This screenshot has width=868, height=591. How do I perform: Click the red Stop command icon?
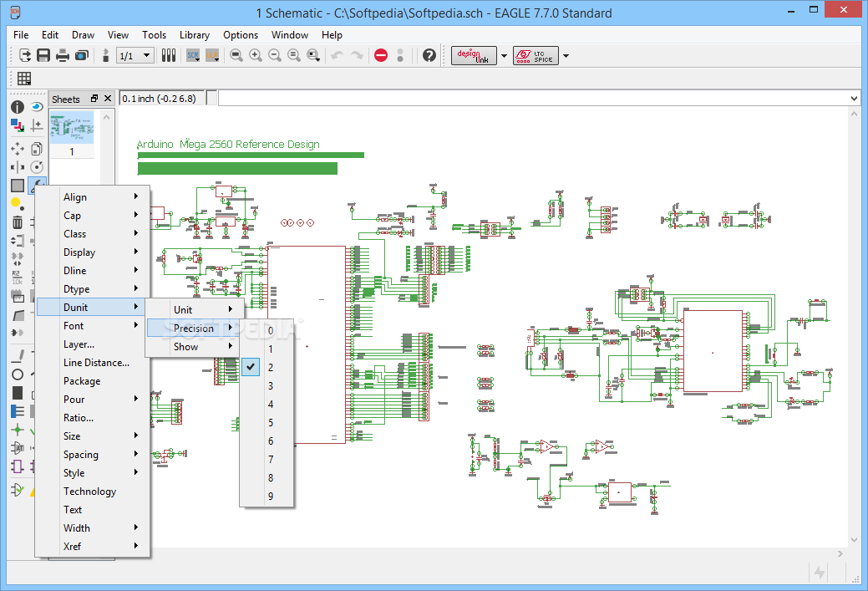click(x=381, y=55)
